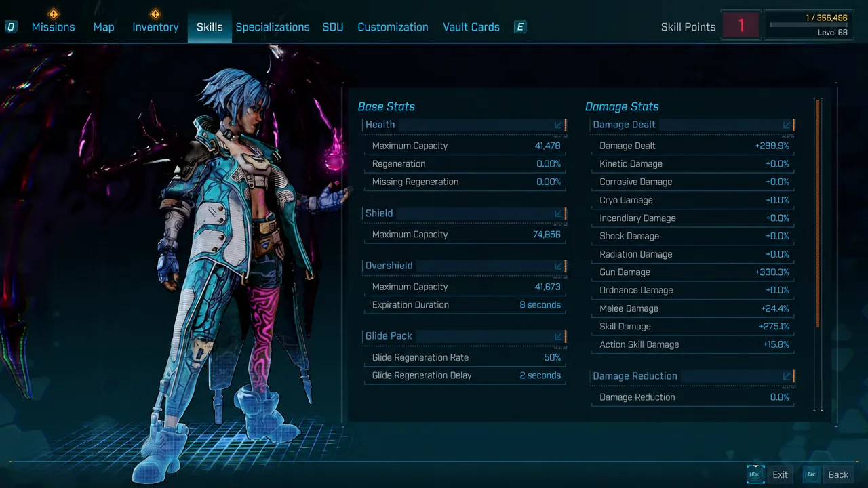Collapse the Glide Pack stats section
This screenshot has width=868, height=488.
(559, 336)
